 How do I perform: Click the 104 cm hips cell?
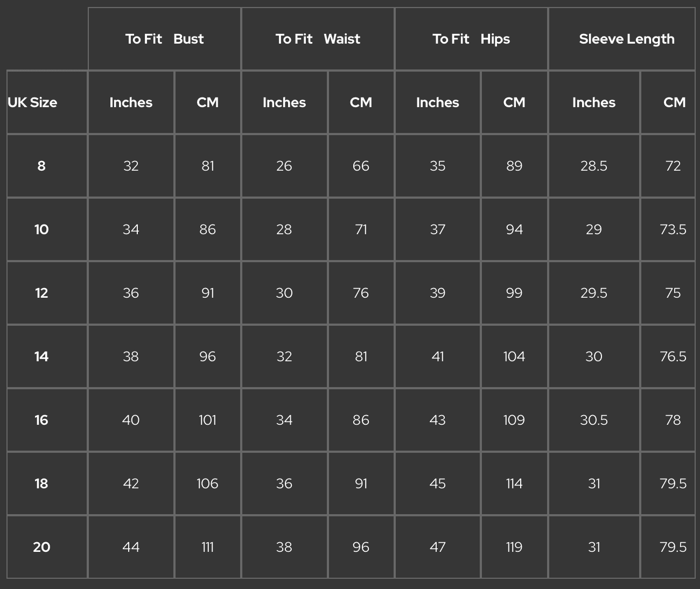[514, 356]
